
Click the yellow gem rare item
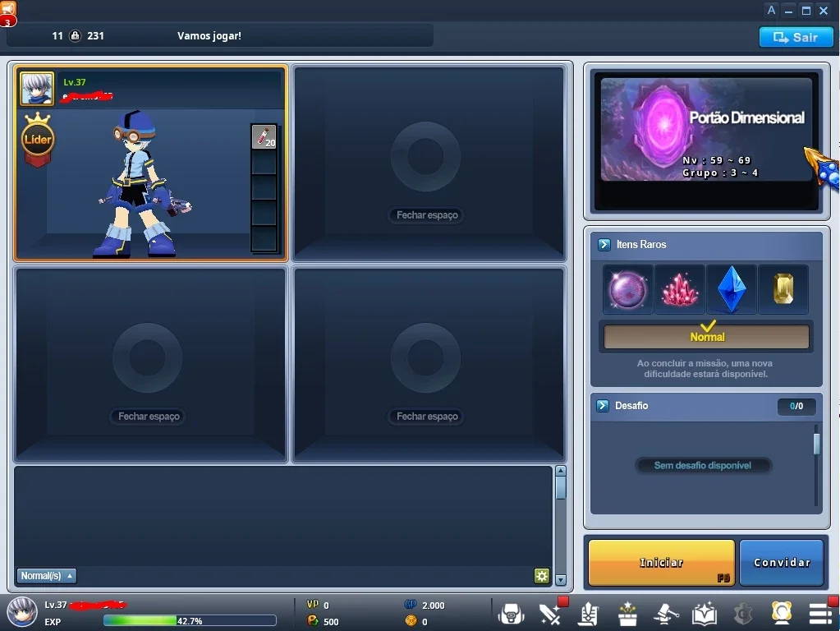point(783,289)
